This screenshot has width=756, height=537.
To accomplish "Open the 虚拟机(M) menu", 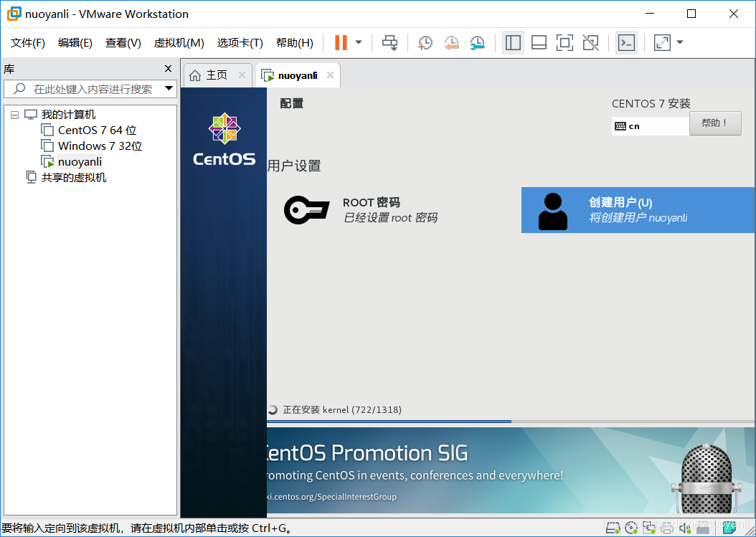I will tap(179, 43).
